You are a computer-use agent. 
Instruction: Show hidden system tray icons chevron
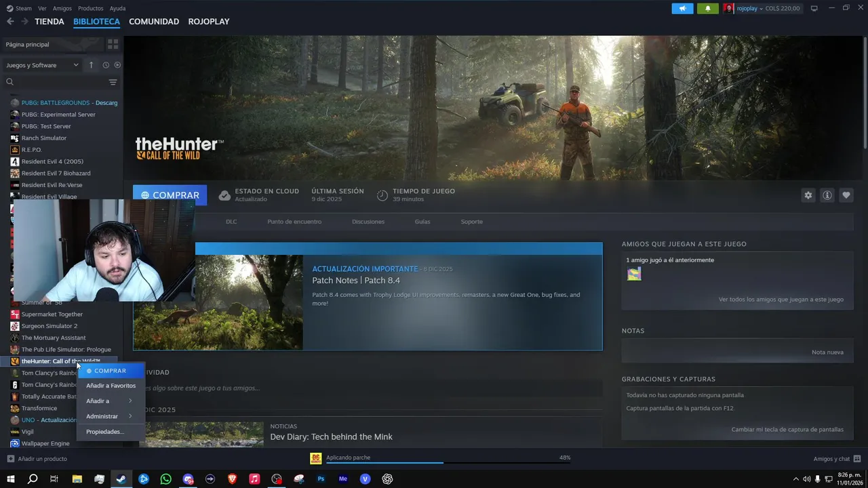tap(796, 479)
